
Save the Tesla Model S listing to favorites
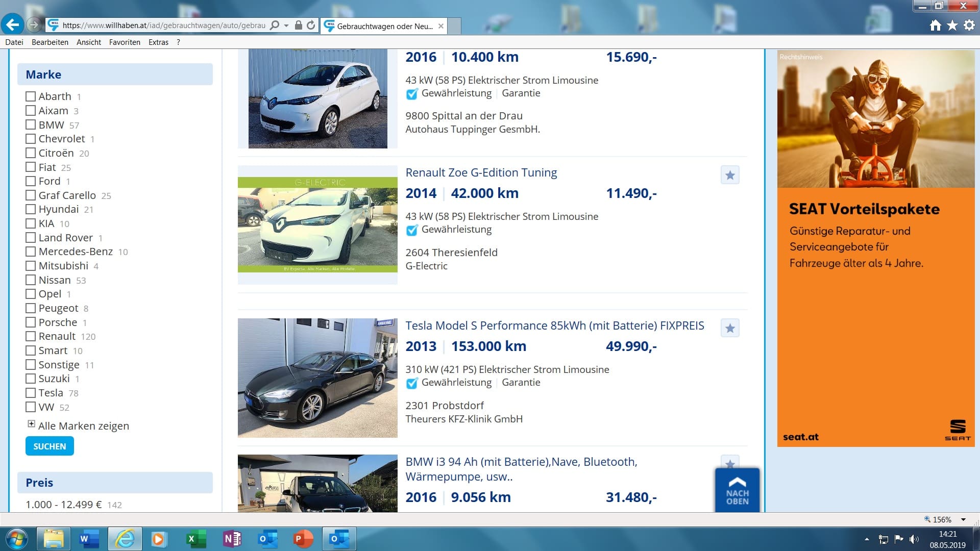tap(730, 328)
